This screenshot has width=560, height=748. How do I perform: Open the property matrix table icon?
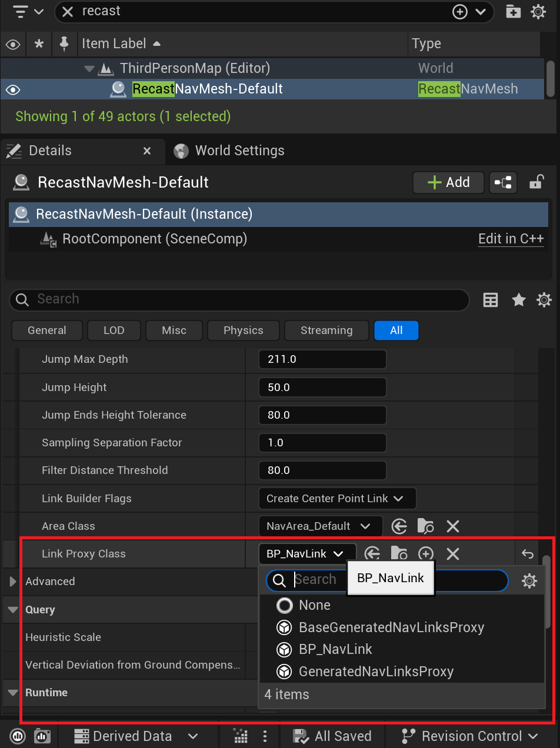click(491, 300)
